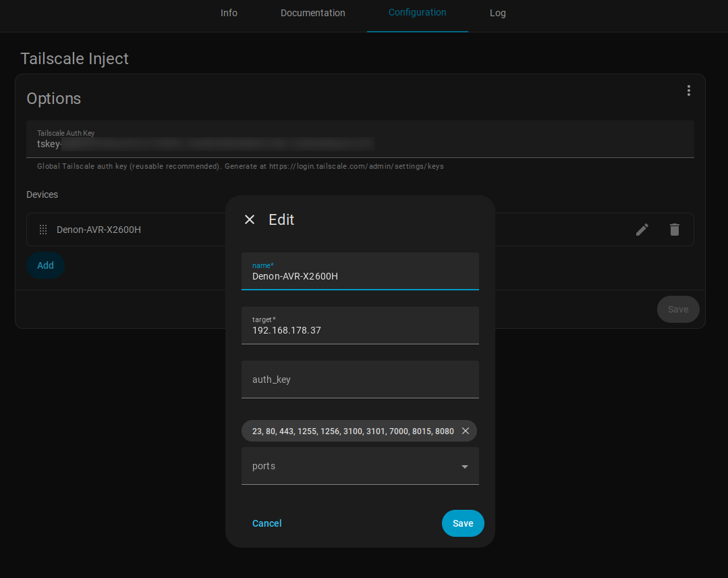The image size is (728, 578).
Task: Select the Configuration tab
Action: click(417, 13)
